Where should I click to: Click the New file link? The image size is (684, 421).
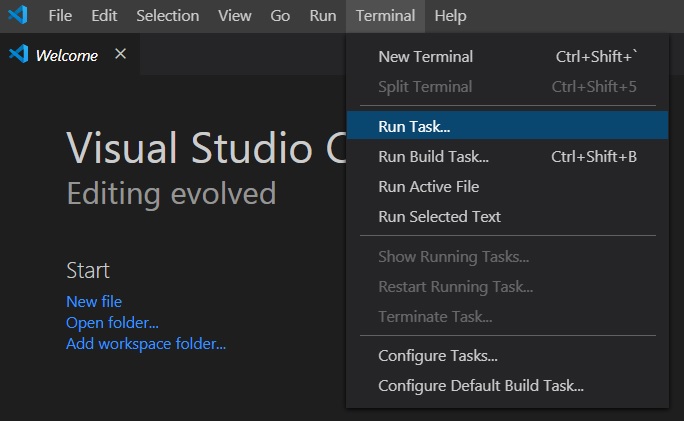point(94,301)
